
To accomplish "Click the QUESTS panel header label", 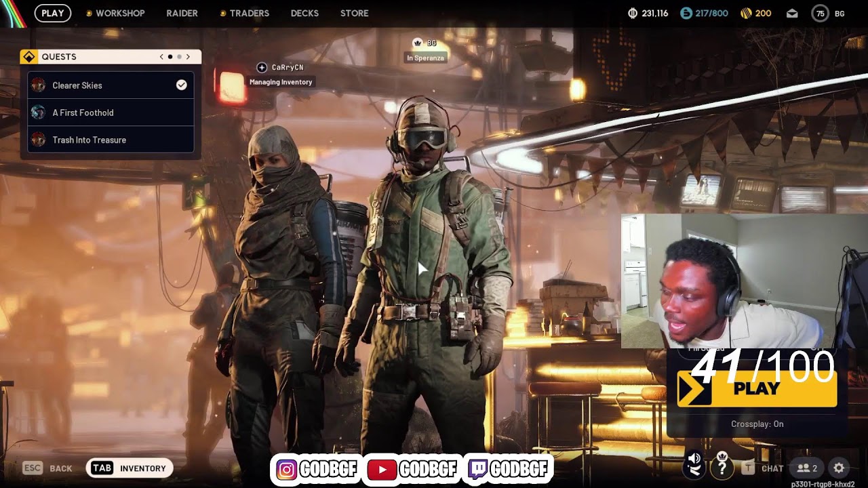I will pos(59,57).
